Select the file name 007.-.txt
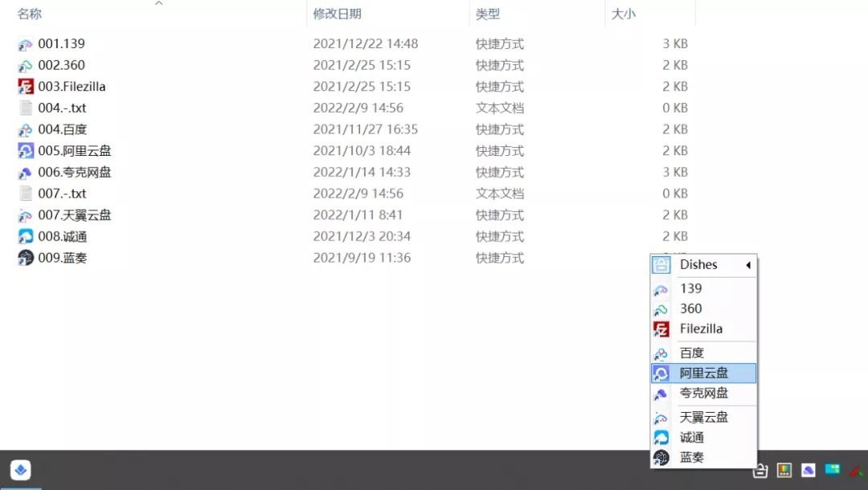The height and width of the screenshot is (490, 868). [x=62, y=194]
